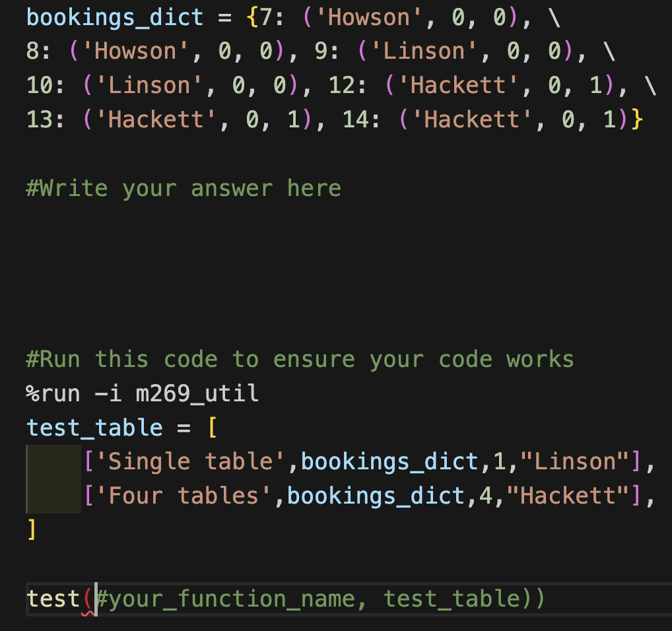Select the '#Write your answer here' comment

pos(184,187)
